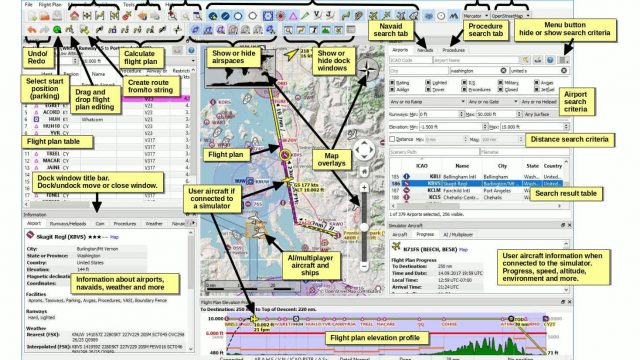The height and width of the screenshot is (360, 640).
Task: Click the map zoom slider handle
Action: (364, 227)
